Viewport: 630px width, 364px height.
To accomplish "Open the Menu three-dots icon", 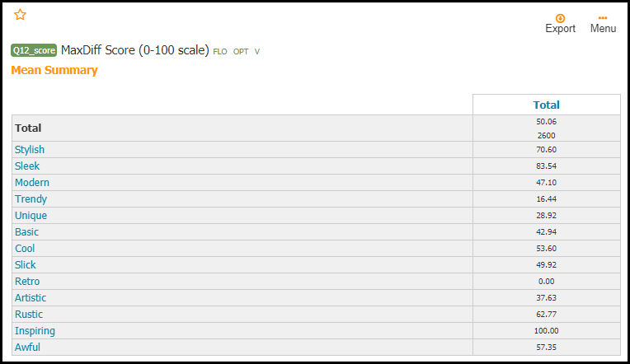I will click(x=603, y=18).
